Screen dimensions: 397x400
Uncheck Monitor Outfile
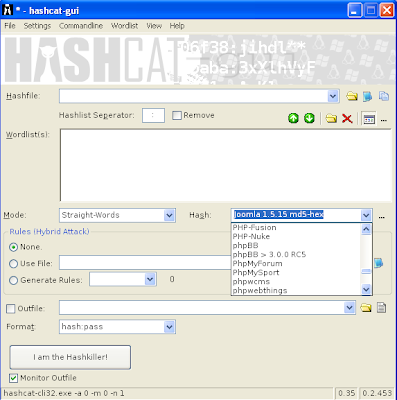(x=13, y=378)
